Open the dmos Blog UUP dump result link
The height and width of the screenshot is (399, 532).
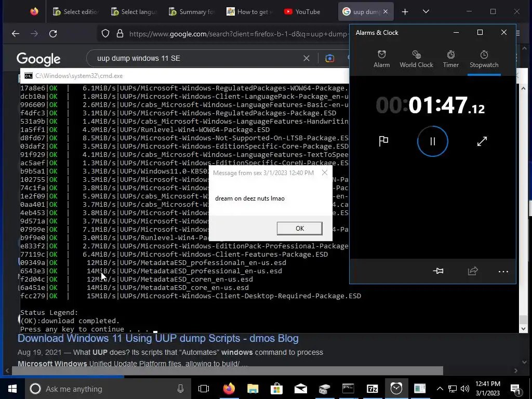pos(158,338)
